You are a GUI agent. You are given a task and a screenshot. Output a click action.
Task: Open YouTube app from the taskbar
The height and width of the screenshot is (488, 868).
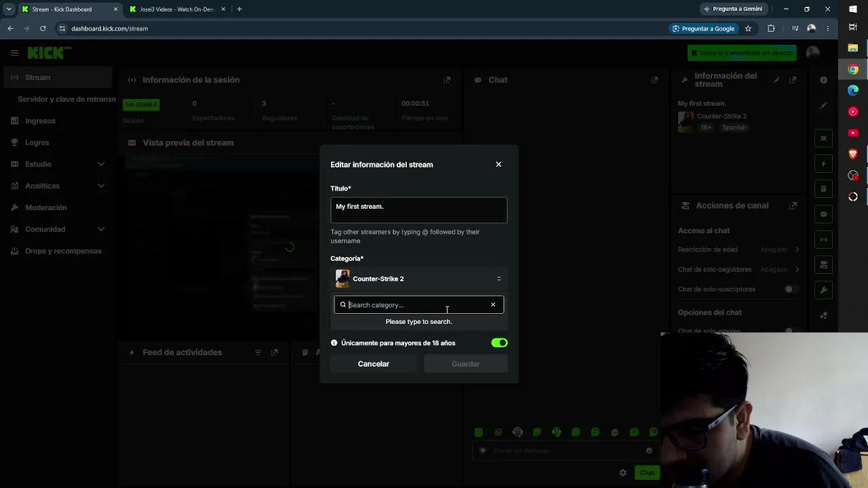pos(853,133)
